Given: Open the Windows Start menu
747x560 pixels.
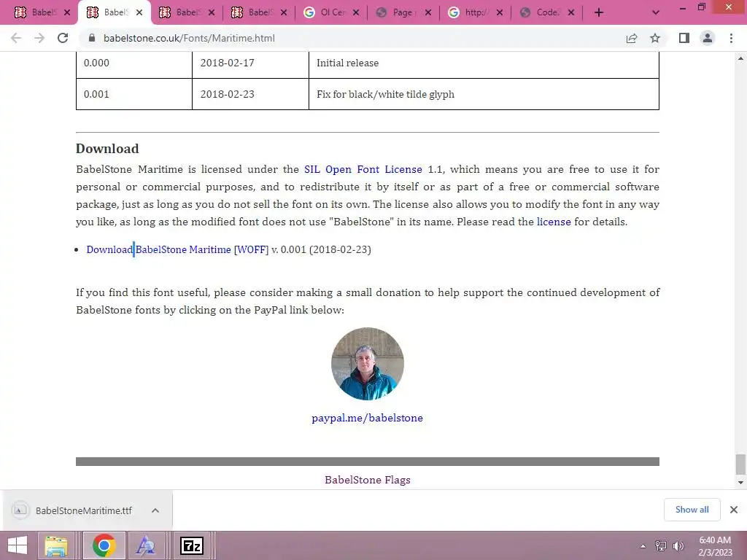Looking at the screenshot, I should 18,545.
